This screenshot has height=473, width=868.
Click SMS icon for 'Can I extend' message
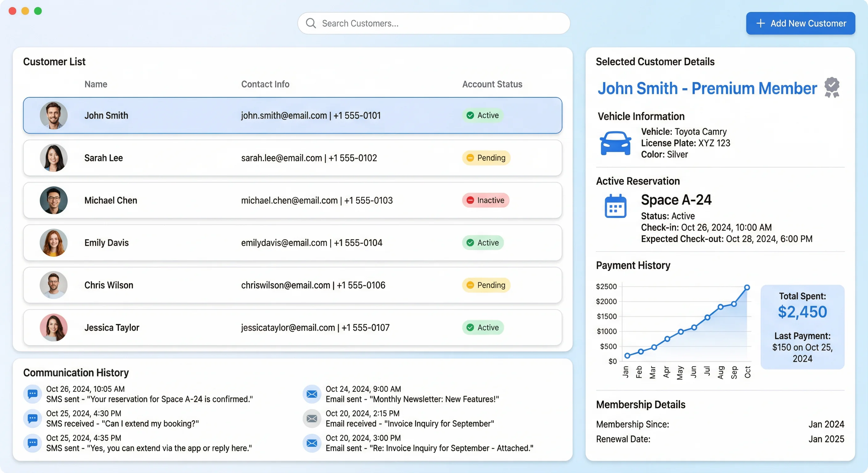pyautogui.click(x=32, y=418)
